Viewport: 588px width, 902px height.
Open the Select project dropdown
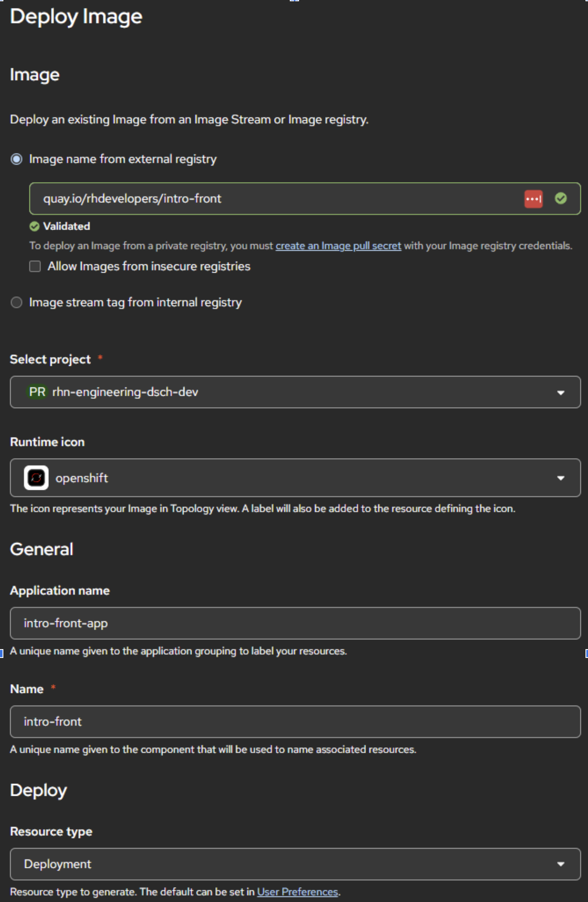click(295, 392)
